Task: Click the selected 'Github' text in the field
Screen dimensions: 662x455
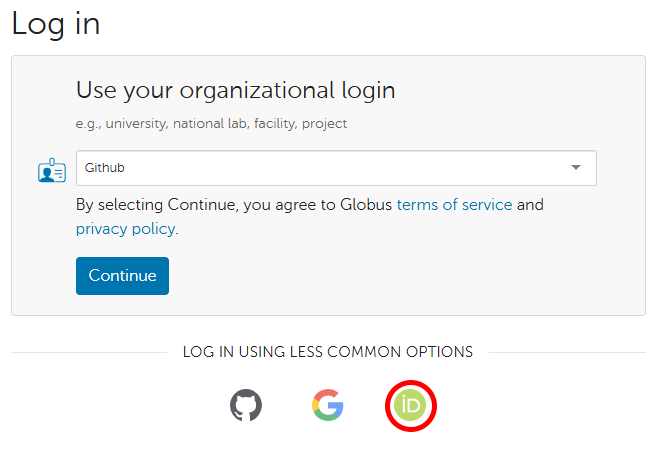Action: coord(105,168)
